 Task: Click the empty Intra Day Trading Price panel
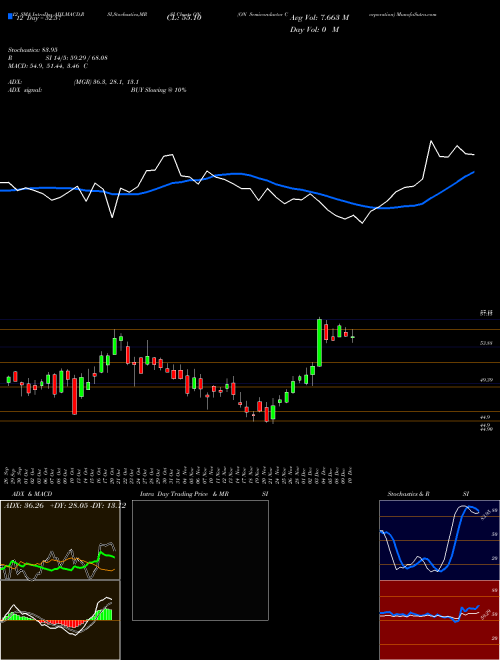point(200,560)
